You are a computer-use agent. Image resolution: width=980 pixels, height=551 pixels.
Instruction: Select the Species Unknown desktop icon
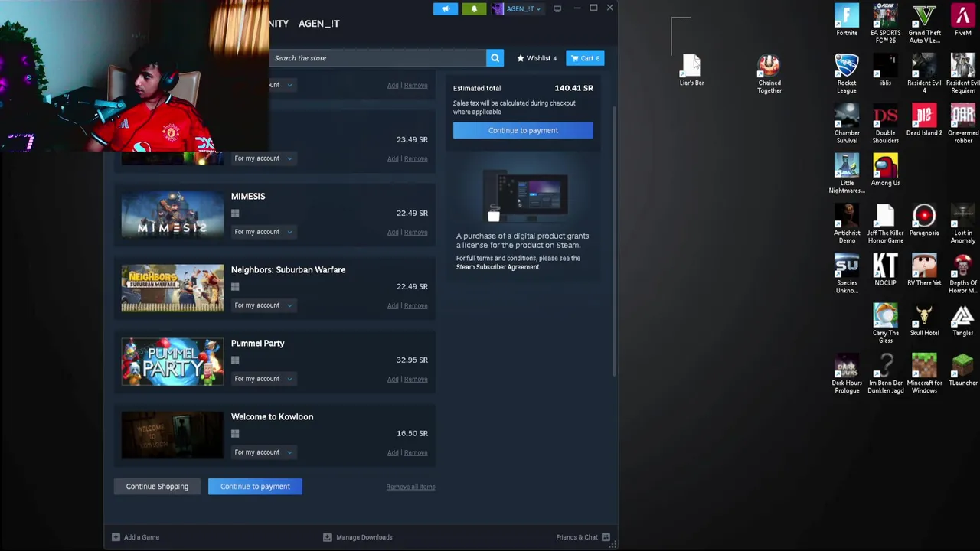tap(847, 273)
